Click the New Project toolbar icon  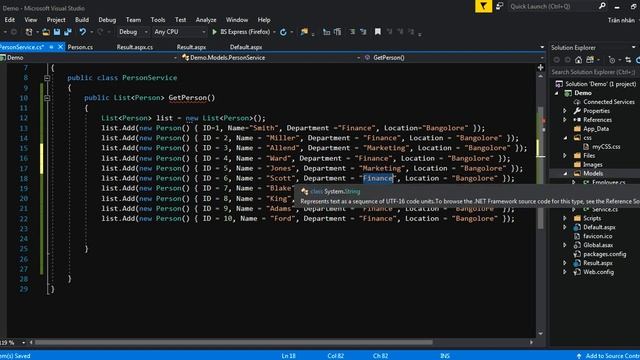[x=29, y=32]
